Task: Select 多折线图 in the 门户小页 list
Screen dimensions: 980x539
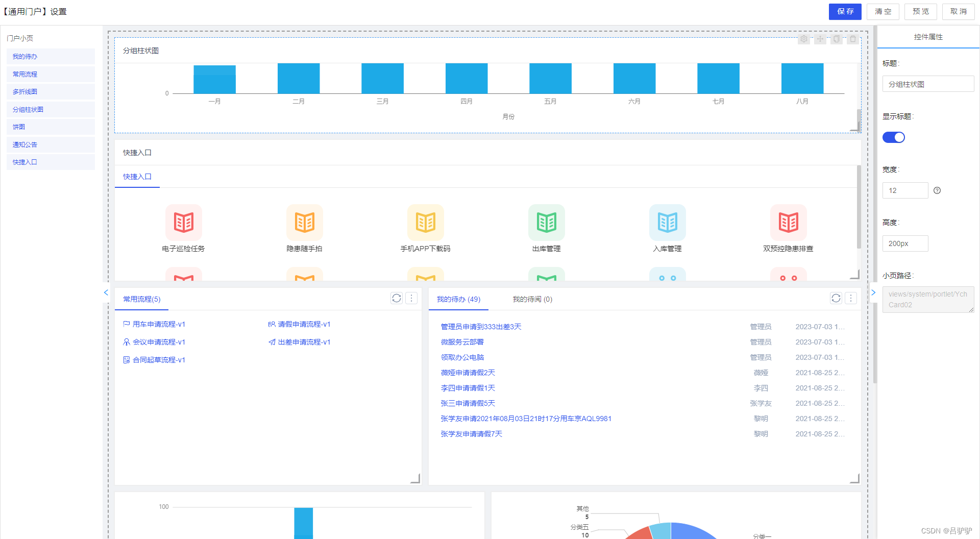Action: pyautogui.click(x=51, y=91)
